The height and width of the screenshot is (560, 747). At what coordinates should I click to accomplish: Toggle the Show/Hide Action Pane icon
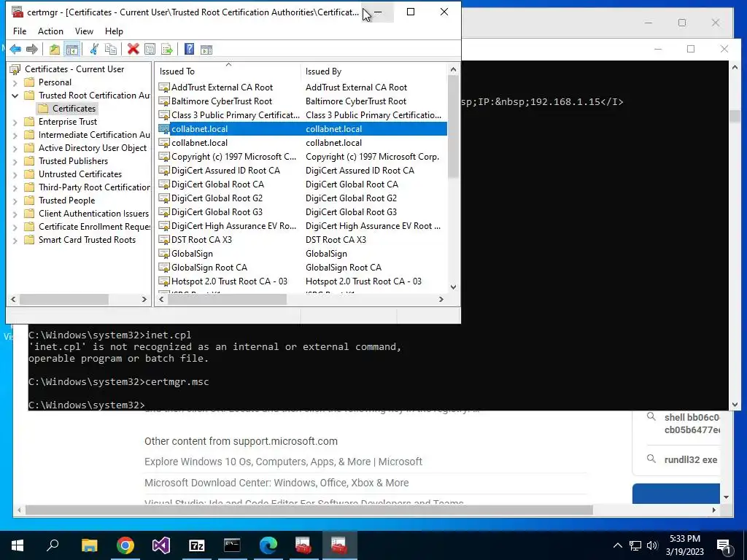(x=206, y=49)
